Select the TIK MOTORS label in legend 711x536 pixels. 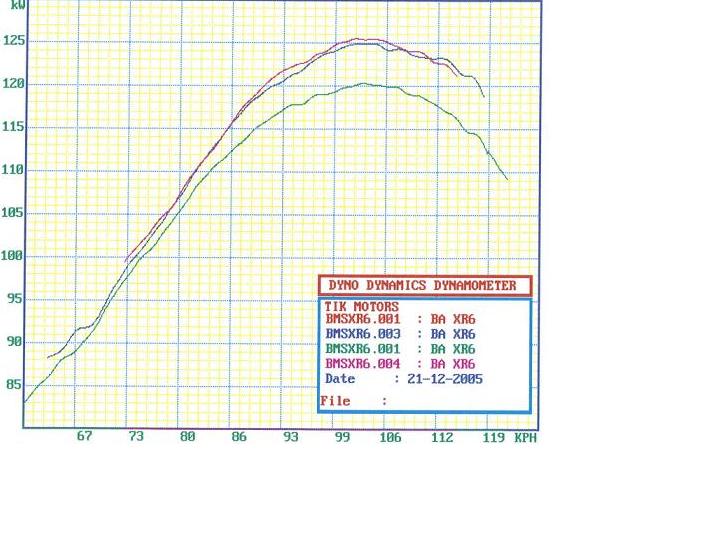click(x=362, y=307)
